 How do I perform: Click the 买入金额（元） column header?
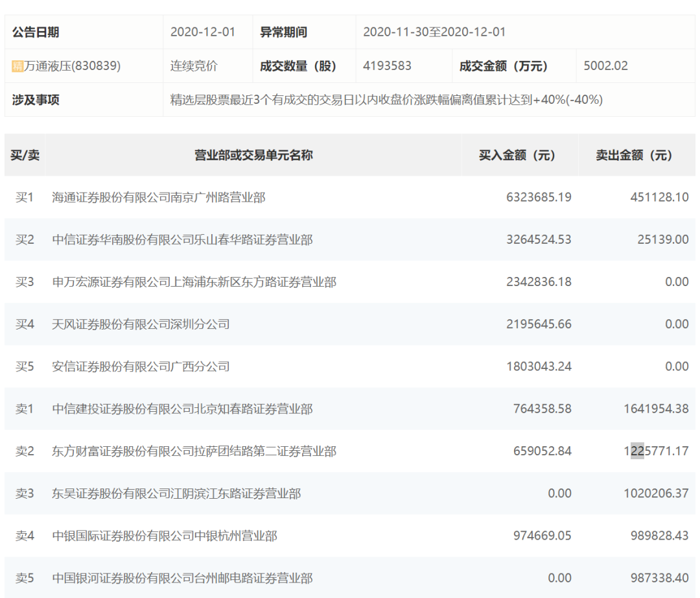pyautogui.click(x=517, y=156)
